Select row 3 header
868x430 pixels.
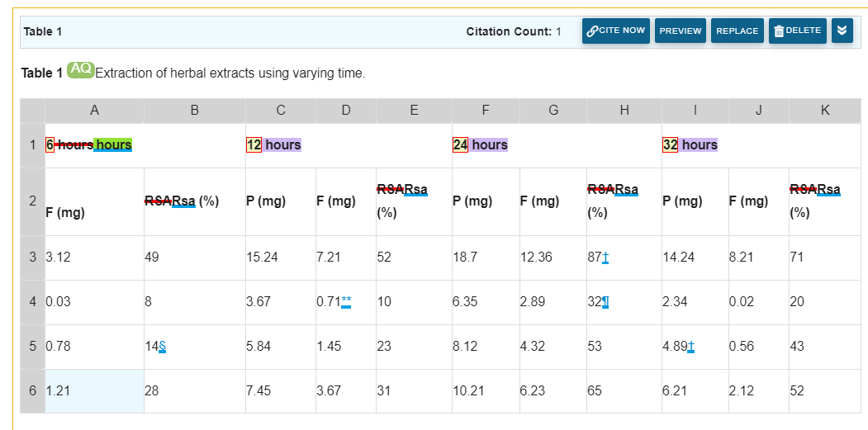click(33, 258)
